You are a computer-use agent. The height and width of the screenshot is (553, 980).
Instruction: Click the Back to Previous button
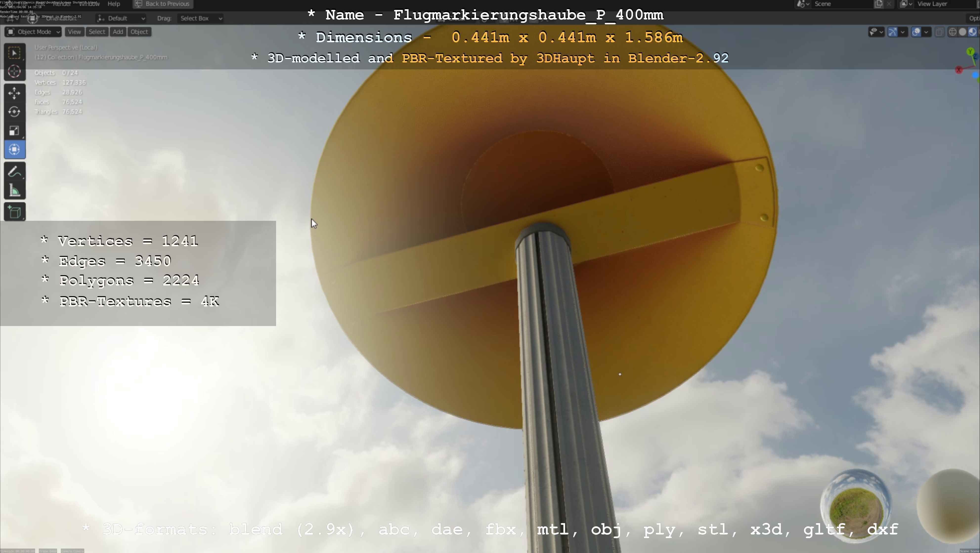pyautogui.click(x=162, y=4)
